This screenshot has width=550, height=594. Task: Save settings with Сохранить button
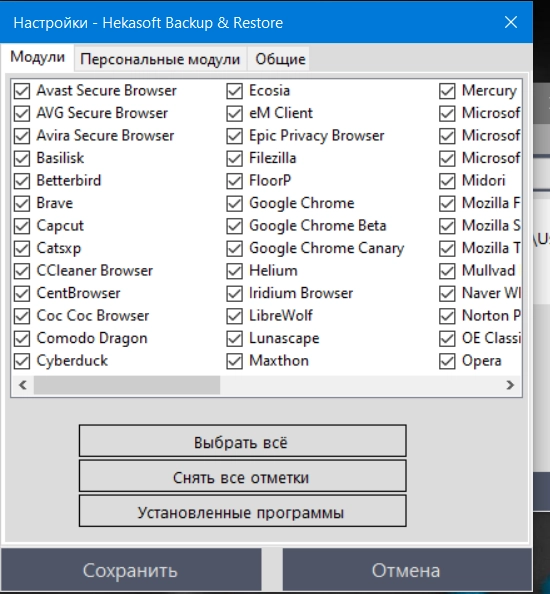point(131,570)
